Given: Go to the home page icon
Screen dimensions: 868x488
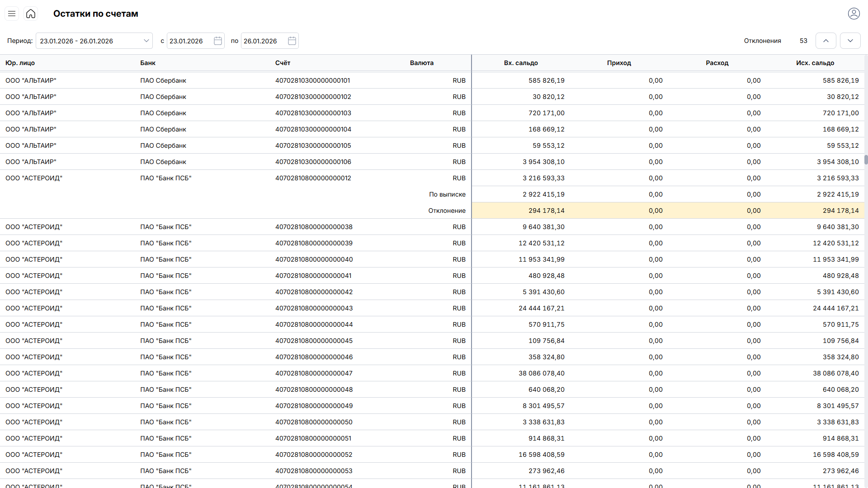Looking at the screenshot, I should (x=31, y=14).
